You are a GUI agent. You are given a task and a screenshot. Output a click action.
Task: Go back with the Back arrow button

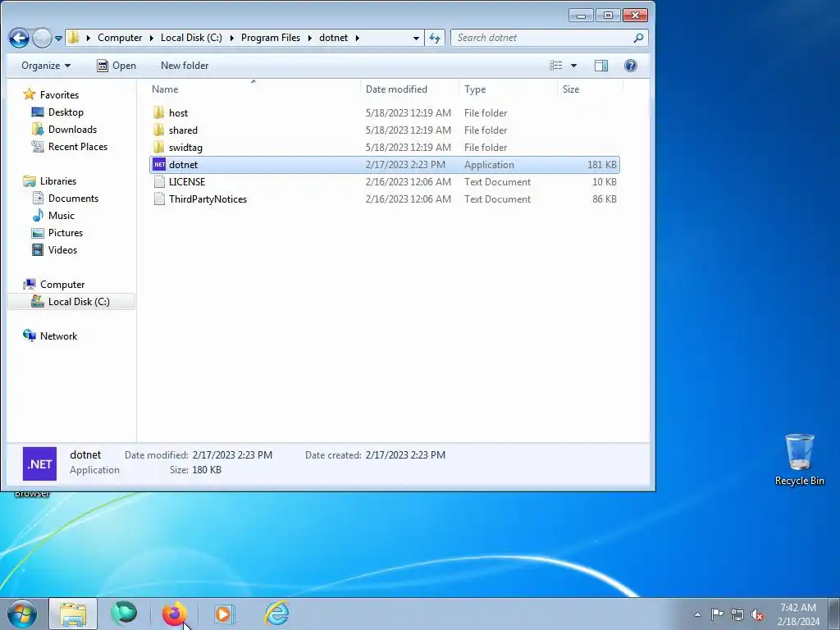click(x=20, y=38)
